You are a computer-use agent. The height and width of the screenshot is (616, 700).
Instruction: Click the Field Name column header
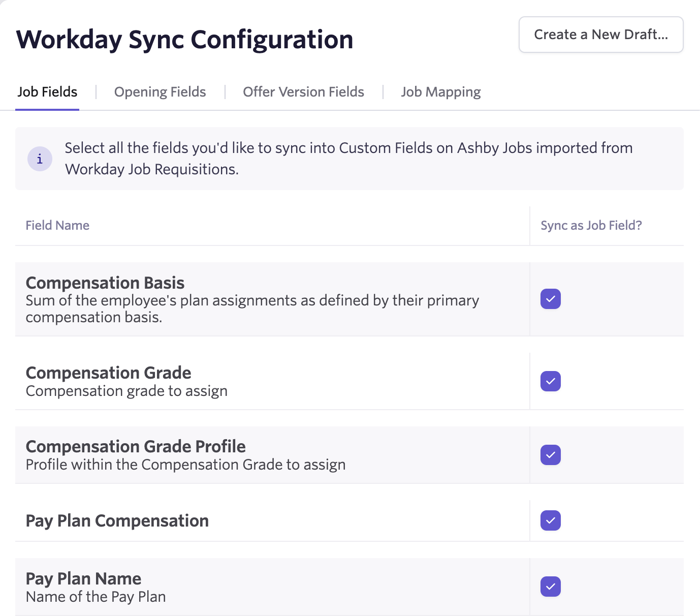click(x=57, y=225)
